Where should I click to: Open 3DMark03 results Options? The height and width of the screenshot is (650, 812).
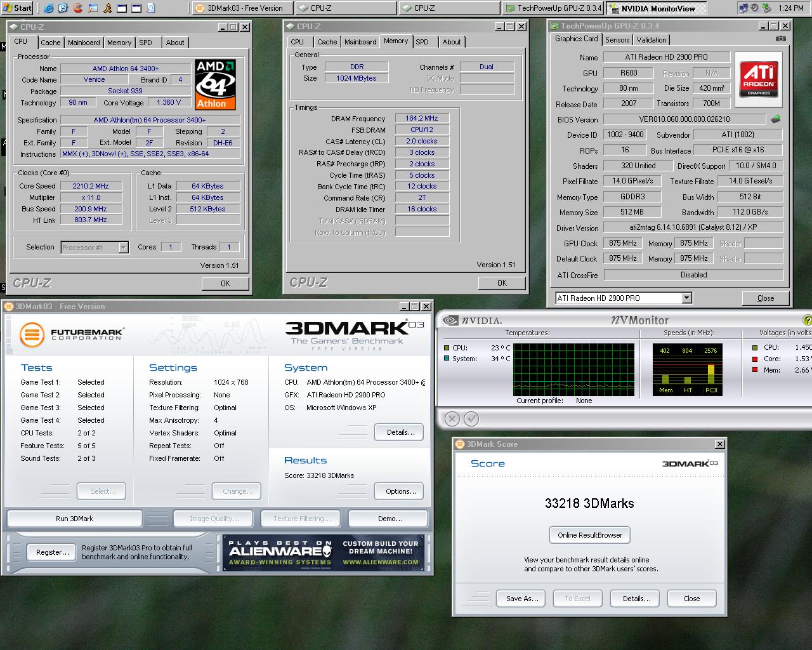tap(400, 491)
